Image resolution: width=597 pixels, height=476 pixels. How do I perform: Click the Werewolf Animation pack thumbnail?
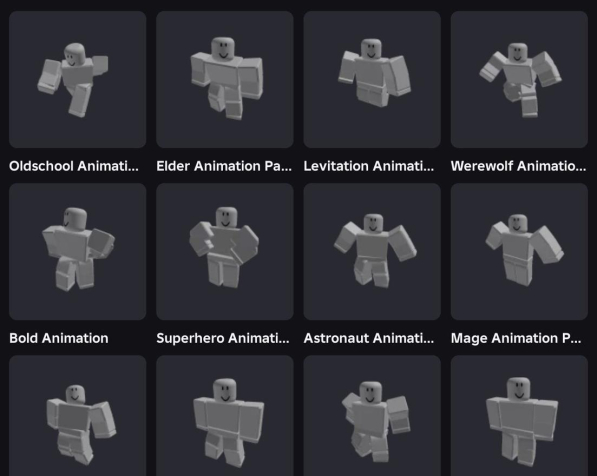(x=519, y=79)
